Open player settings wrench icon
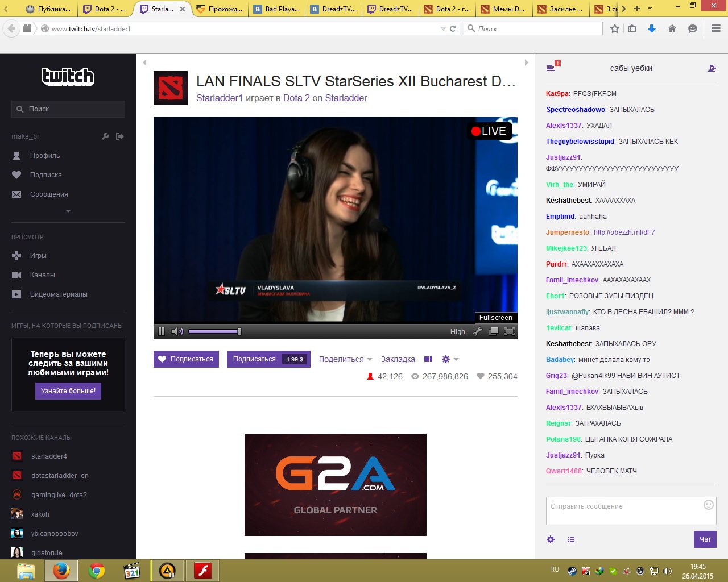 click(478, 331)
